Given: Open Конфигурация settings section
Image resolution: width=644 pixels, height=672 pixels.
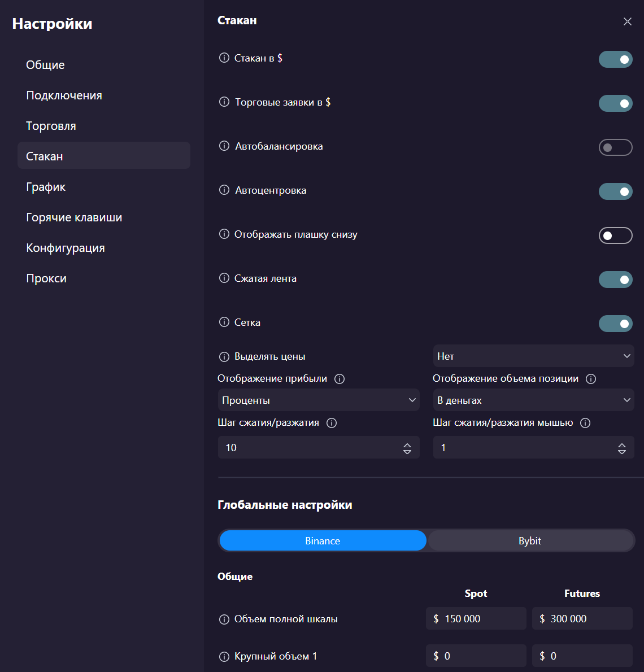Looking at the screenshot, I should pyautogui.click(x=104, y=248).
